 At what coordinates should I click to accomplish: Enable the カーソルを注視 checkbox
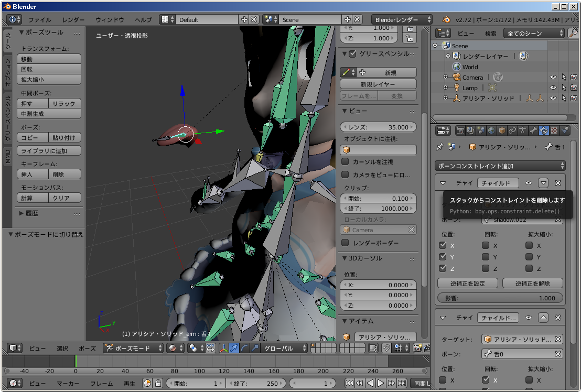tap(346, 162)
